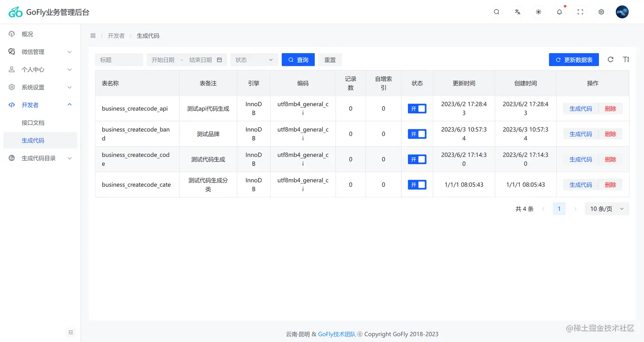Refresh the table with the reload icon
The width and height of the screenshot is (644, 342).
(610, 60)
